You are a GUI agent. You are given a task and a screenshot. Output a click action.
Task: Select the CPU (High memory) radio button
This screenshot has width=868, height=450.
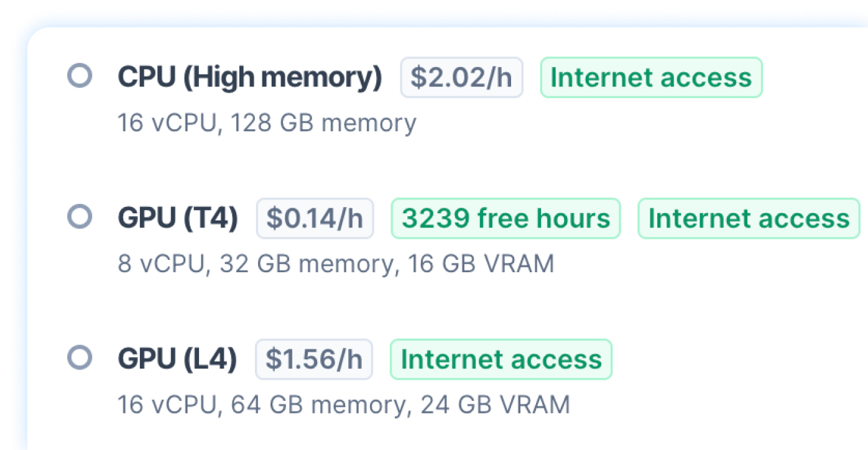point(80,76)
